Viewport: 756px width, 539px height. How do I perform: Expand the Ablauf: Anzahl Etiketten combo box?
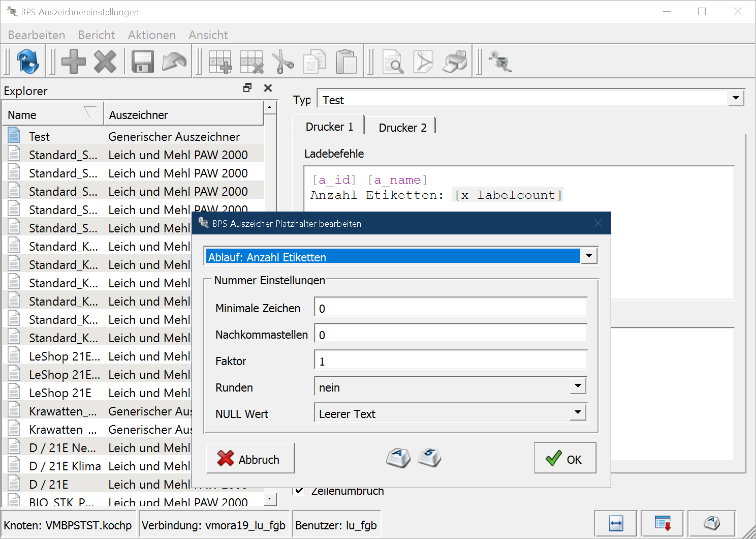[589, 256]
